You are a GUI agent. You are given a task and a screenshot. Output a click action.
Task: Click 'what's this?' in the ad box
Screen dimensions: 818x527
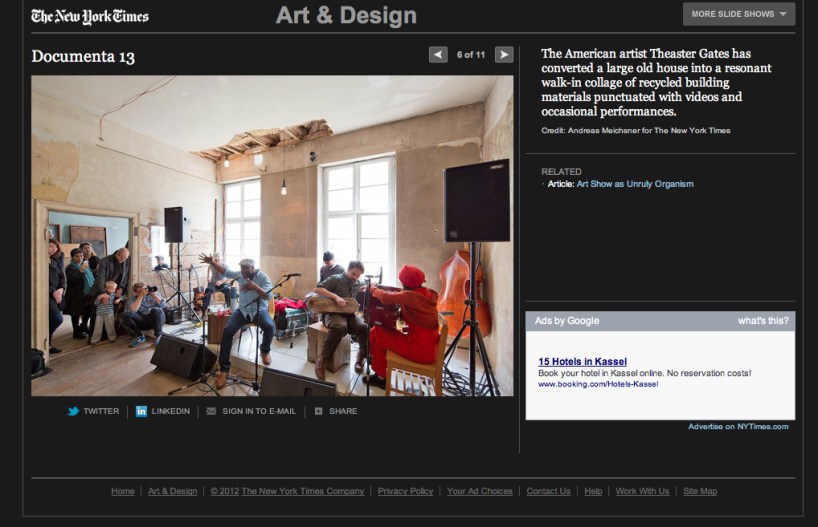coord(763,321)
